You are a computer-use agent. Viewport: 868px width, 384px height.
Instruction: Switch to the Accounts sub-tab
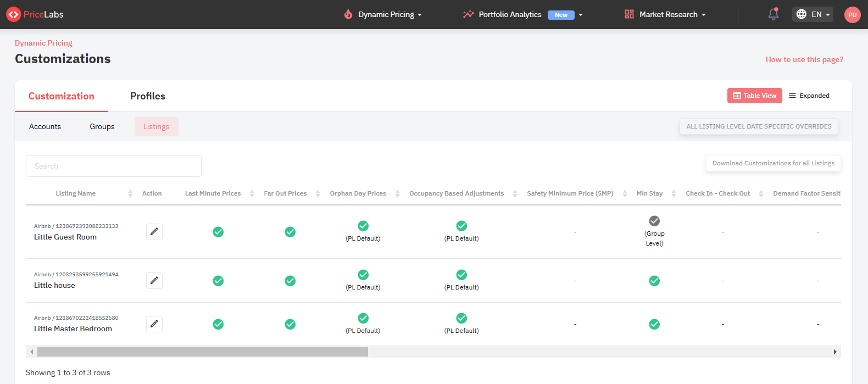tap(45, 126)
